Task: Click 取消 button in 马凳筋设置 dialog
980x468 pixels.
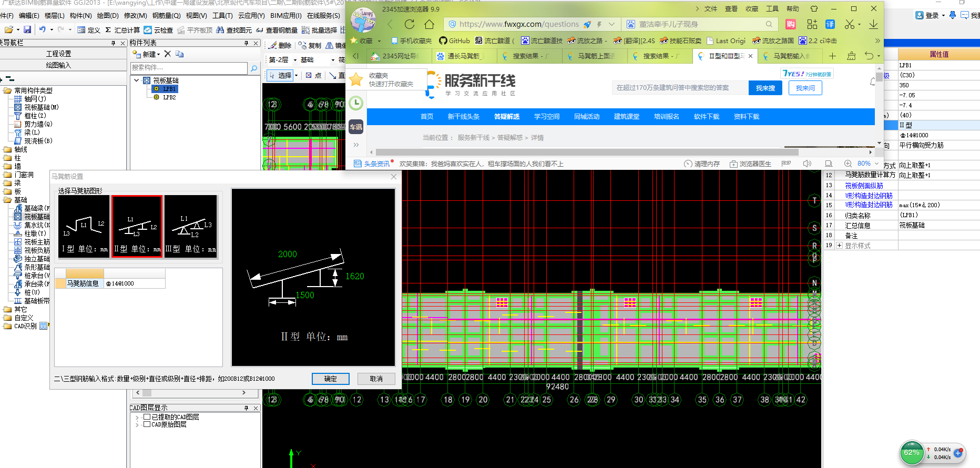Action: [x=376, y=379]
